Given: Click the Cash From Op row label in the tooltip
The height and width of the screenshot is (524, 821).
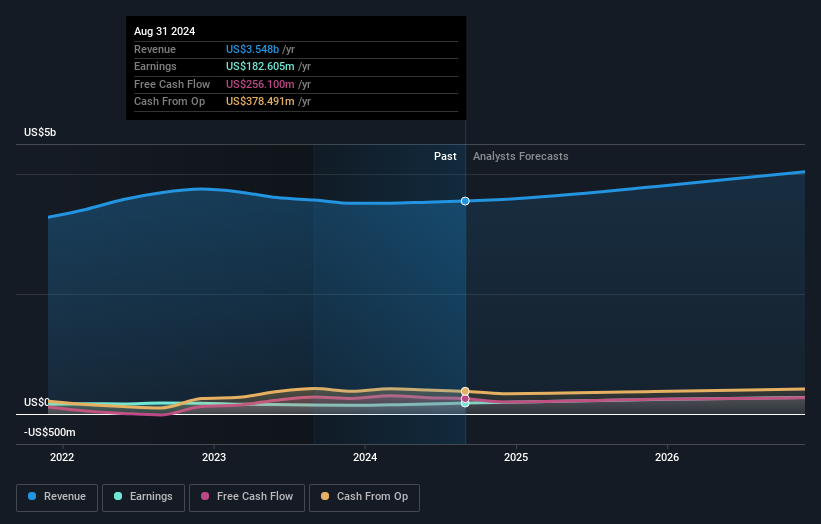Looking at the screenshot, I should 169,102.
